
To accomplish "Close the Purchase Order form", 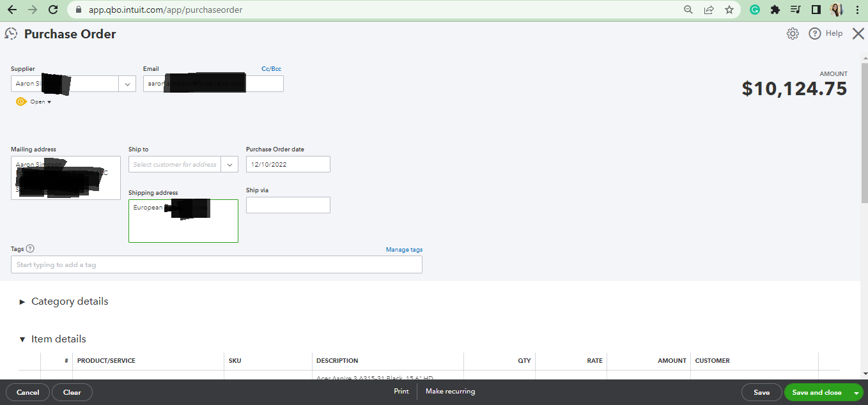I will [858, 34].
